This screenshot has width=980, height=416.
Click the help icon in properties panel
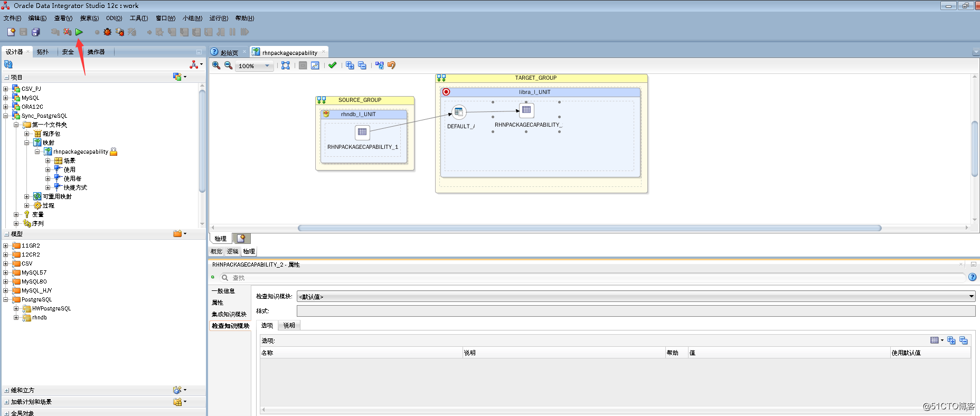coord(972,277)
